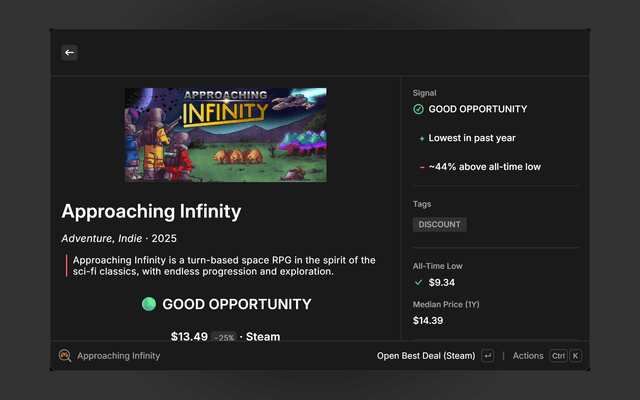
Task: Click the All-Time Low label
Action: (x=438, y=266)
